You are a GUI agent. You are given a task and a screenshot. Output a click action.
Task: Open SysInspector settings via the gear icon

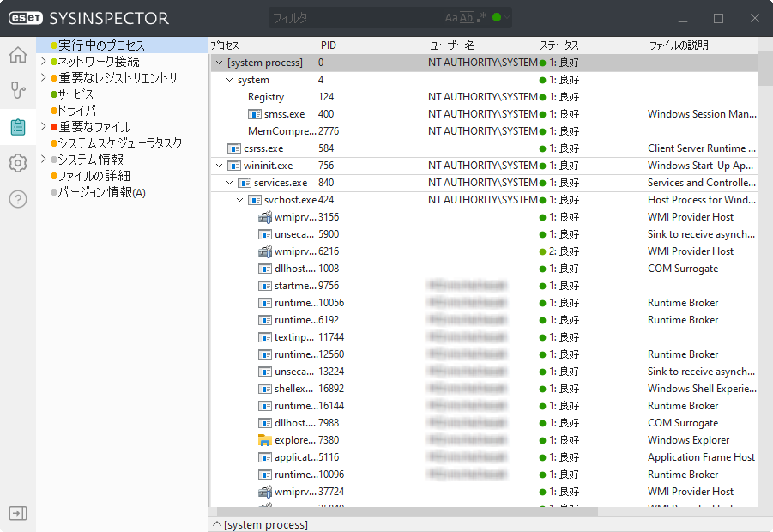[x=17, y=162]
